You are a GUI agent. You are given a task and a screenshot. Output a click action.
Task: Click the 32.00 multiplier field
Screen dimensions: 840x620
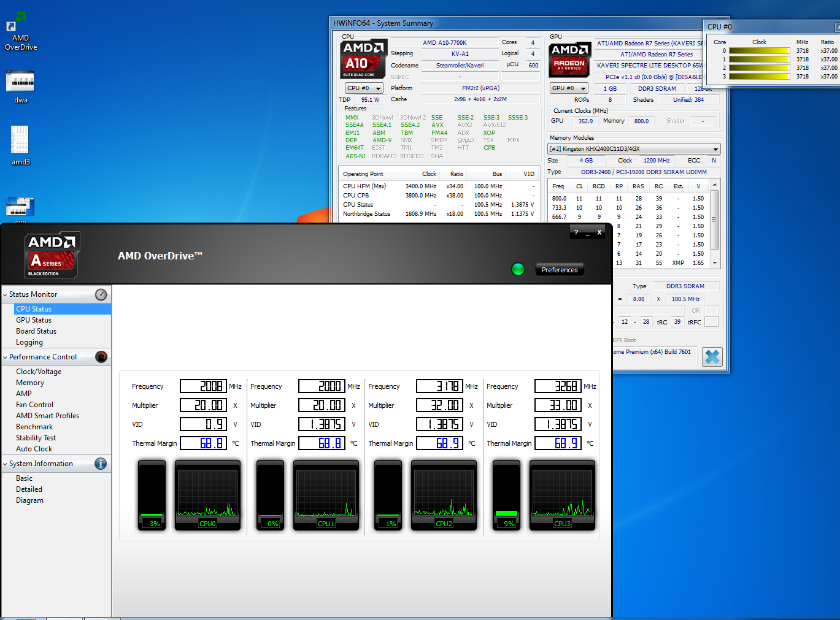point(440,405)
